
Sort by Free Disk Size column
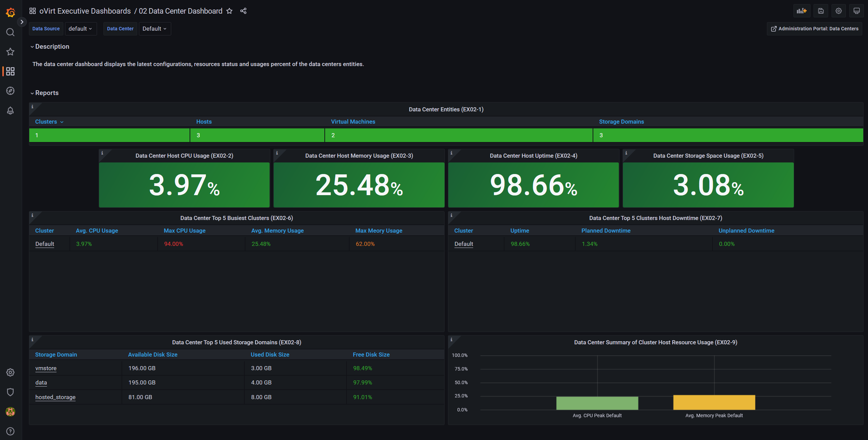(x=371, y=355)
